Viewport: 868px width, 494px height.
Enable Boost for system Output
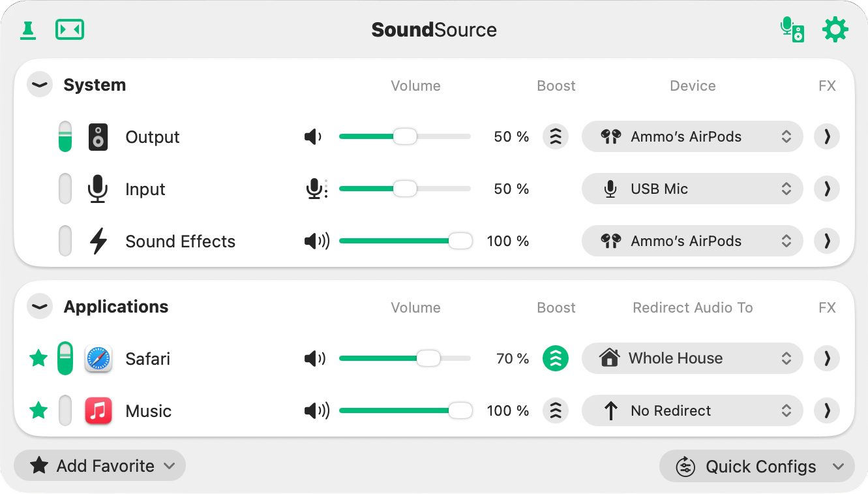tap(556, 137)
